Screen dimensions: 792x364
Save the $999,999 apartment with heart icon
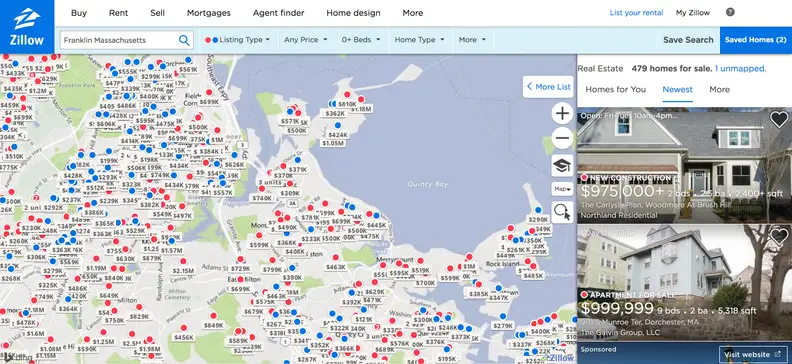pos(779,236)
